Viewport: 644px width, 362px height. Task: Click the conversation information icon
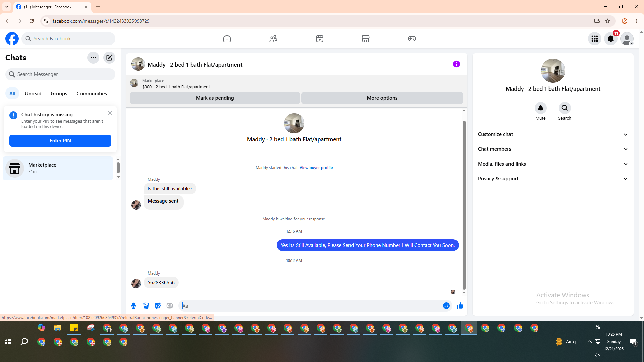(x=457, y=64)
